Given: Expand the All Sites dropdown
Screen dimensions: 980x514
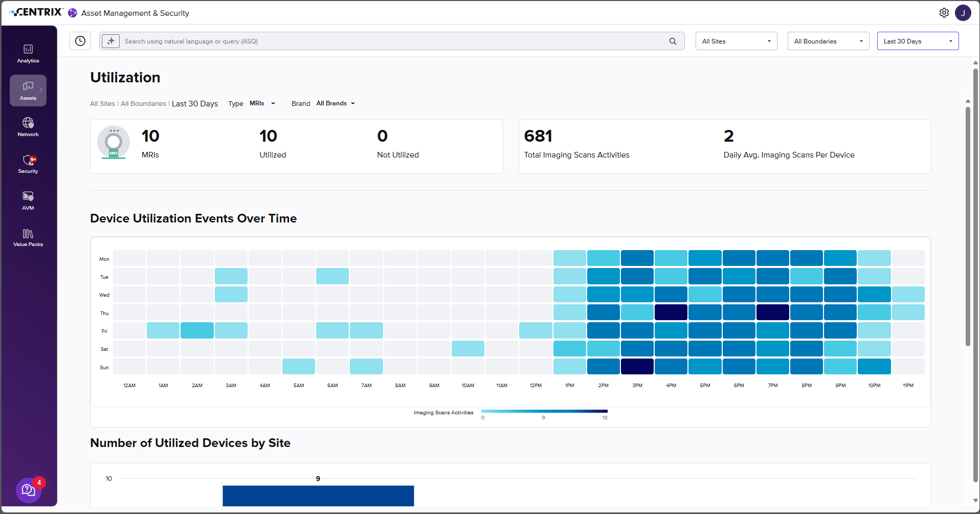Looking at the screenshot, I should coord(736,41).
